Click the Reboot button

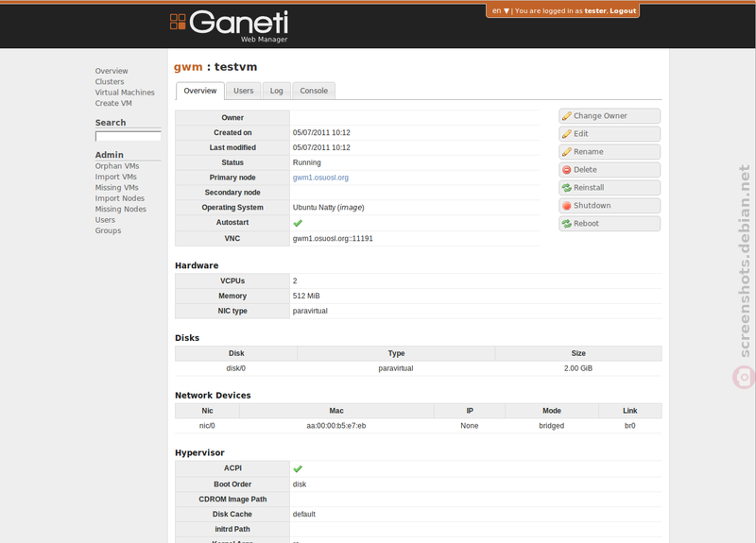pyautogui.click(x=610, y=224)
